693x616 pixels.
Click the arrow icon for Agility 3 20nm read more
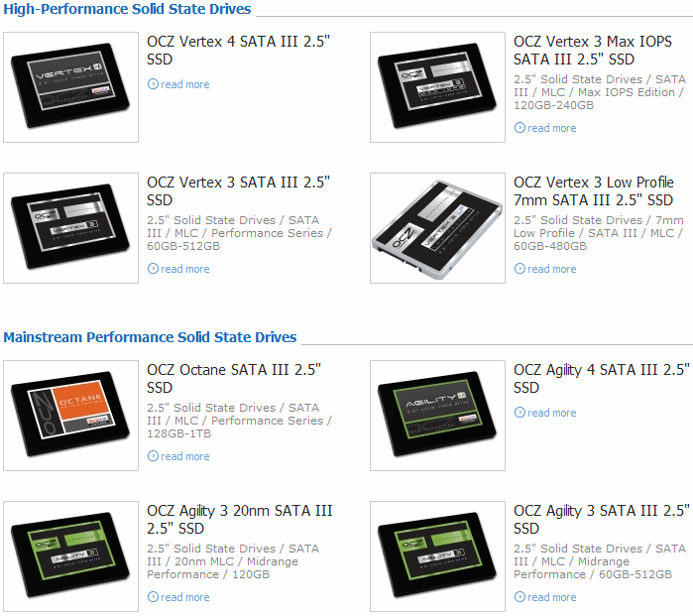click(153, 596)
